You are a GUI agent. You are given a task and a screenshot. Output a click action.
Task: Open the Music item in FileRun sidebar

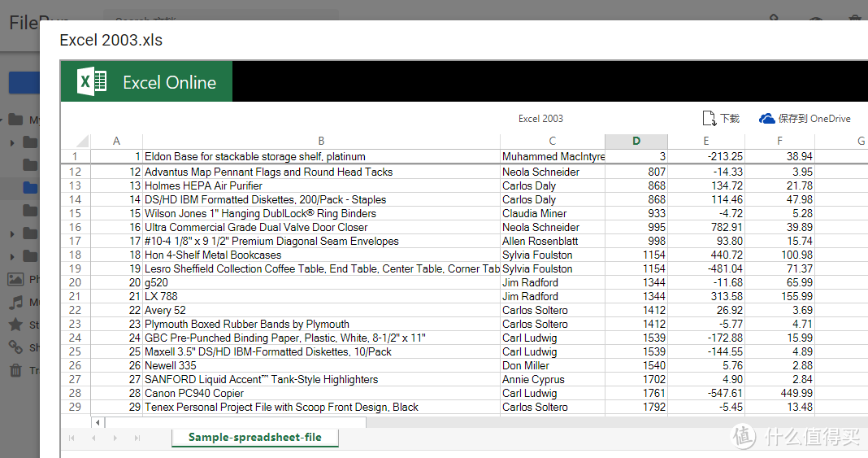coord(16,302)
